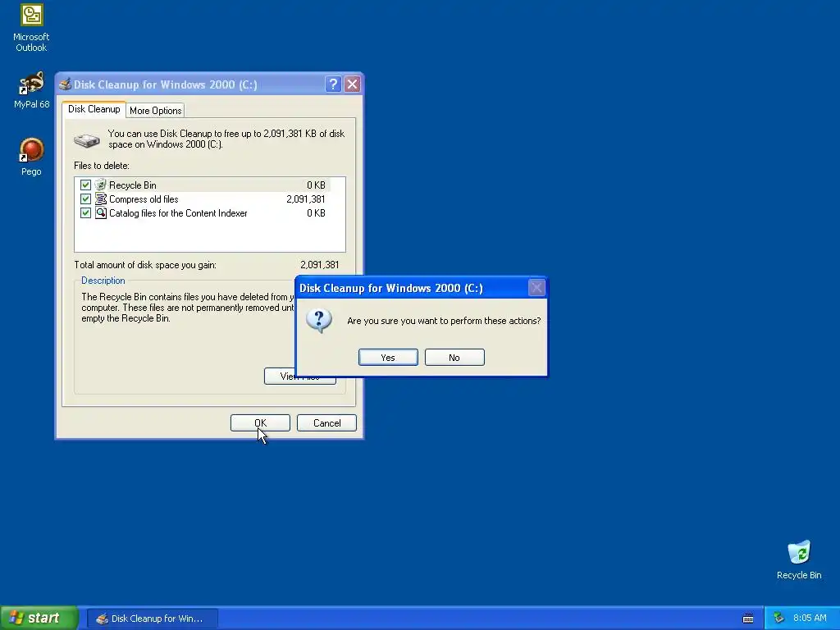Uncheck Catalog files for Content Indexer checkbox
Viewport: 840px width, 630px height.
[85, 212]
